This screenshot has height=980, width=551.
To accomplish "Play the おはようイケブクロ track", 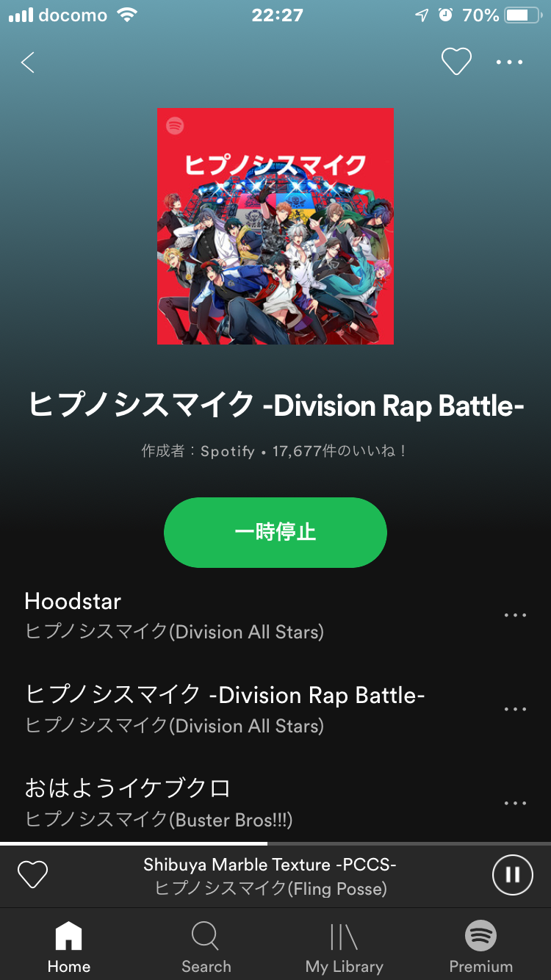I will [250, 803].
